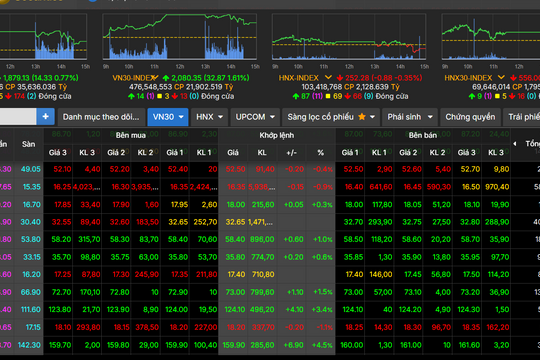Select the Chứng quyền tab
Screen dimensions: 540x360
(470, 117)
